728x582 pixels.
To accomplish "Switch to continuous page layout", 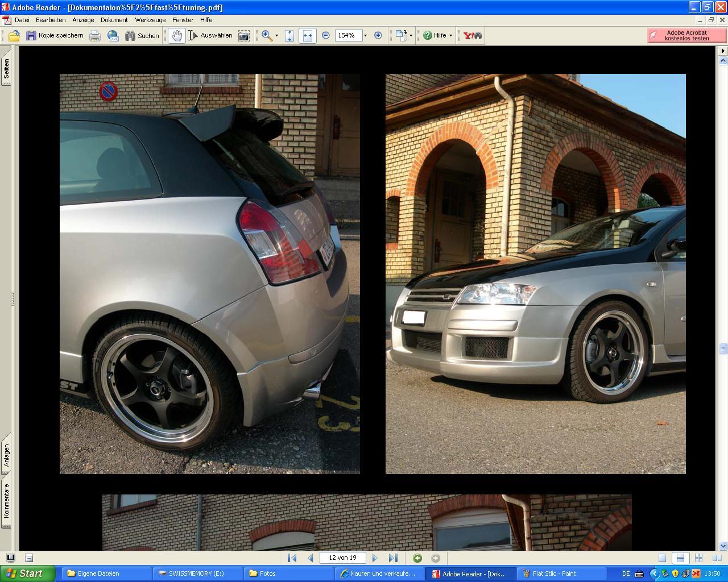I will point(680,558).
